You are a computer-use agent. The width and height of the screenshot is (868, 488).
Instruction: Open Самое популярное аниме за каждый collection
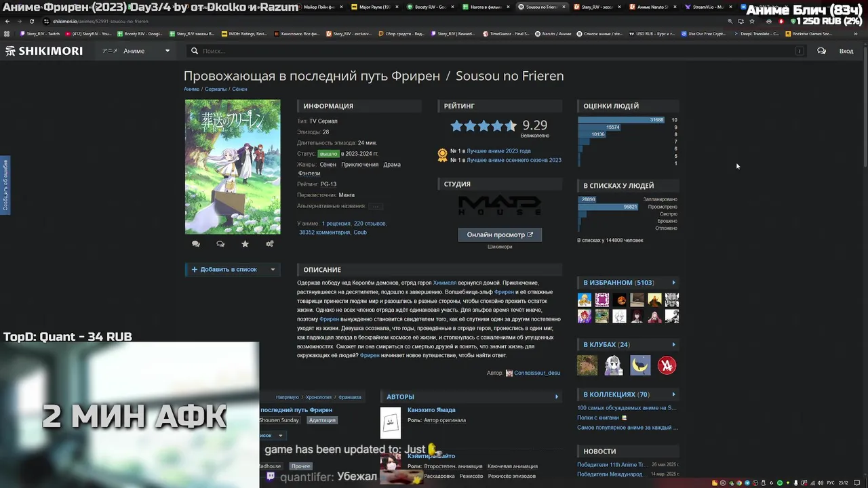(x=627, y=428)
